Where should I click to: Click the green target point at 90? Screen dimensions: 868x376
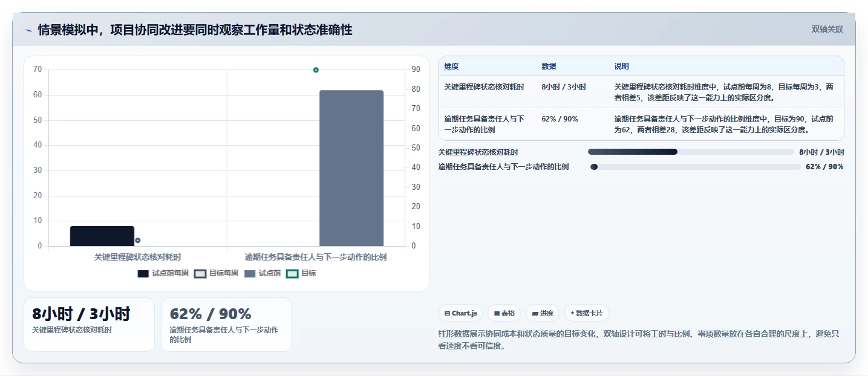pos(316,70)
